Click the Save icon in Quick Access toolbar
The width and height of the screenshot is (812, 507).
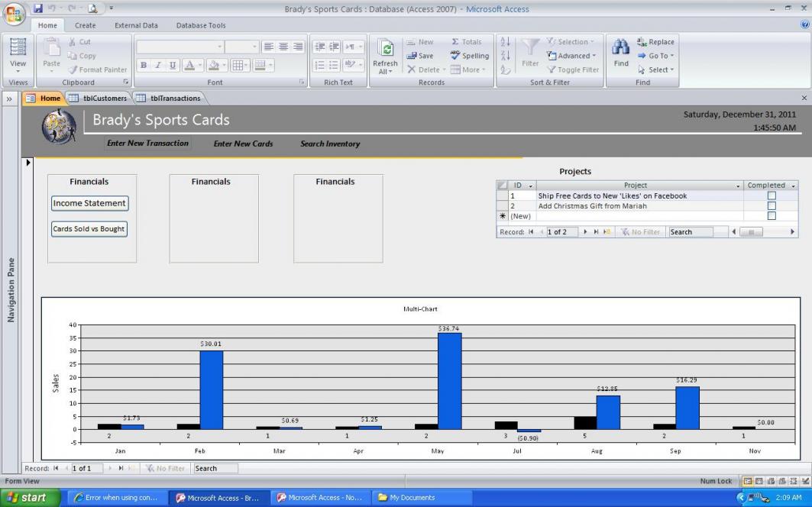click(37, 9)
